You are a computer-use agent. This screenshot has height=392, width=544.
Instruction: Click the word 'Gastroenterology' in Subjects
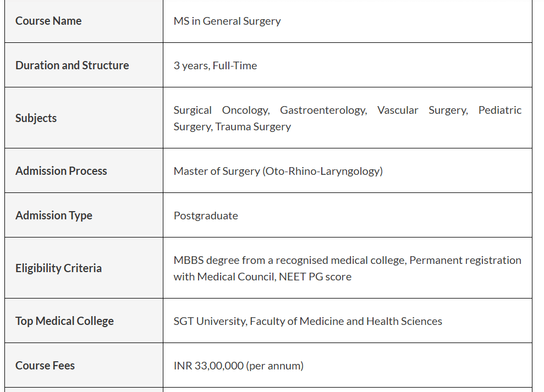coord(323,110)
